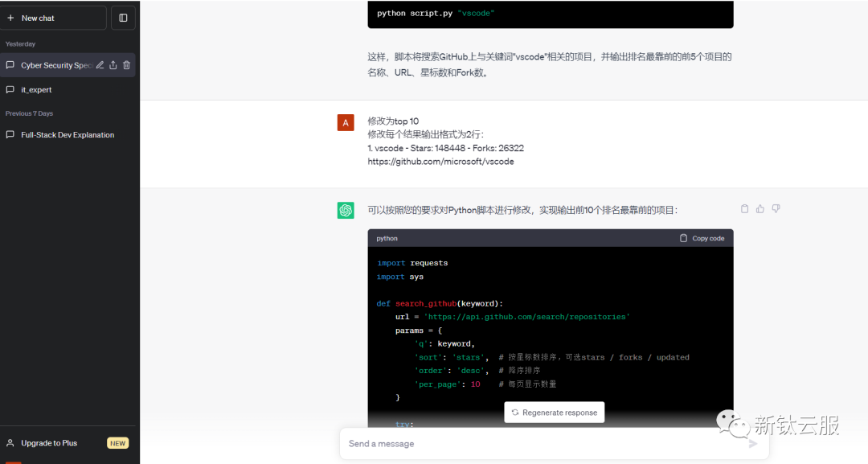
Task: Click the api.github.com URL in code
Action: 526,317
